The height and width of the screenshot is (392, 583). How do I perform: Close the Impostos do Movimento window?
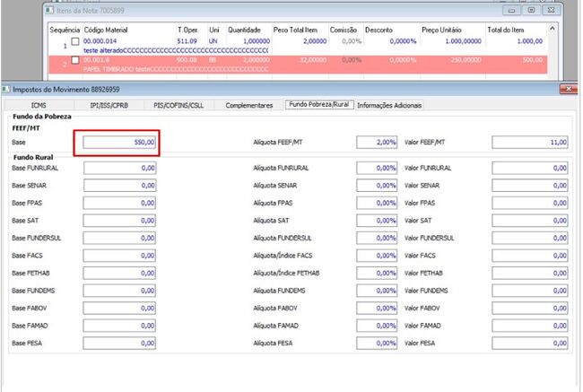point(569,89)
